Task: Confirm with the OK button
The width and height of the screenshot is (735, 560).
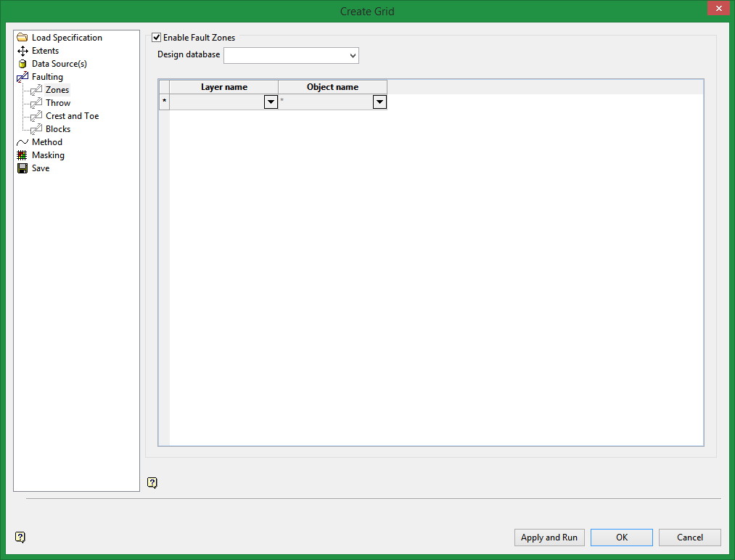Action: (x=622, y=538)
